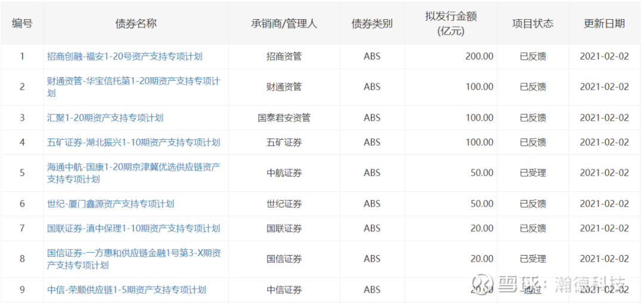The width and height of the screenshot is (644, 304).
Task: Open 世纪-厦门鑫源资产支持专项计划 link
Action: point(110,204)
